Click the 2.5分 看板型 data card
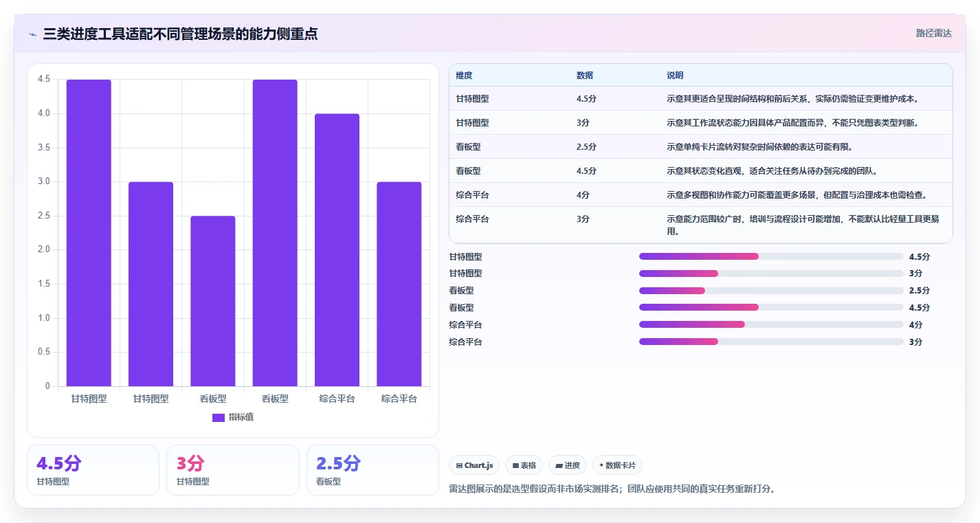Screen dimensions: 980x523 [372, 470]
